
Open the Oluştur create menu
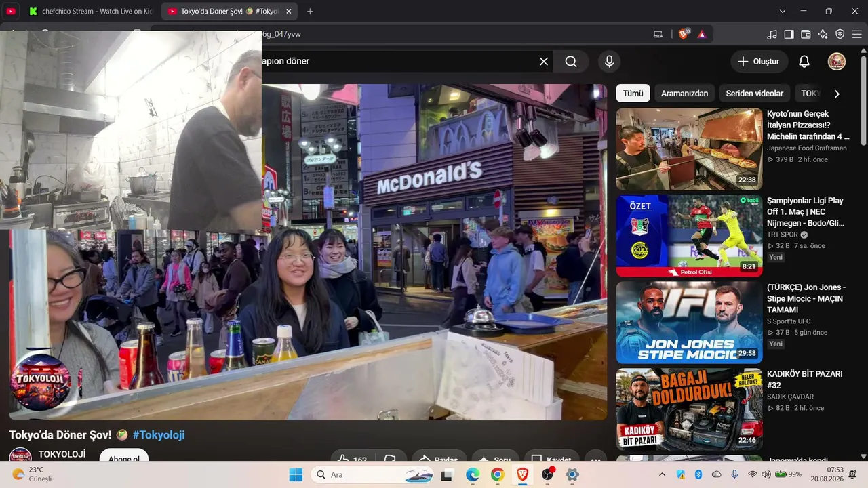[x=759, y=62]
